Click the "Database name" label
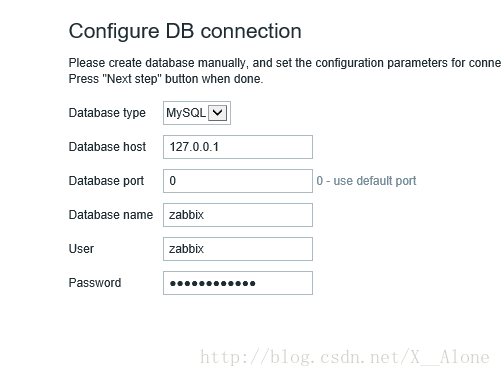 (x=111, y=215)
